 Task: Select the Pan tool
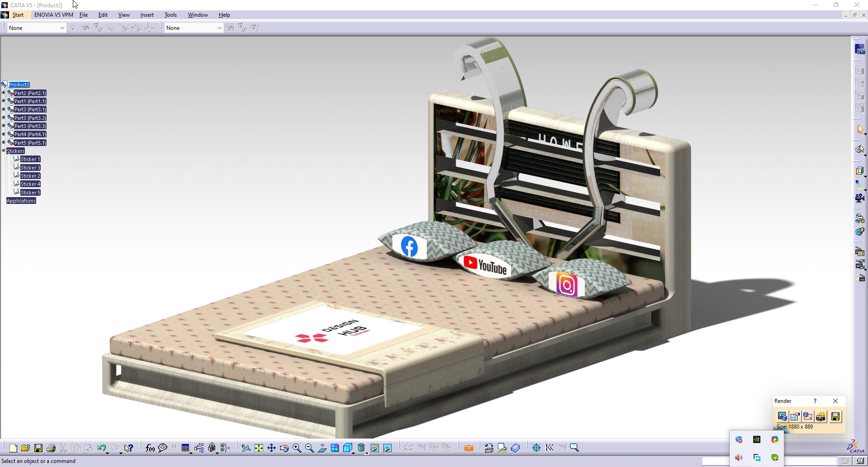point(271,448)
